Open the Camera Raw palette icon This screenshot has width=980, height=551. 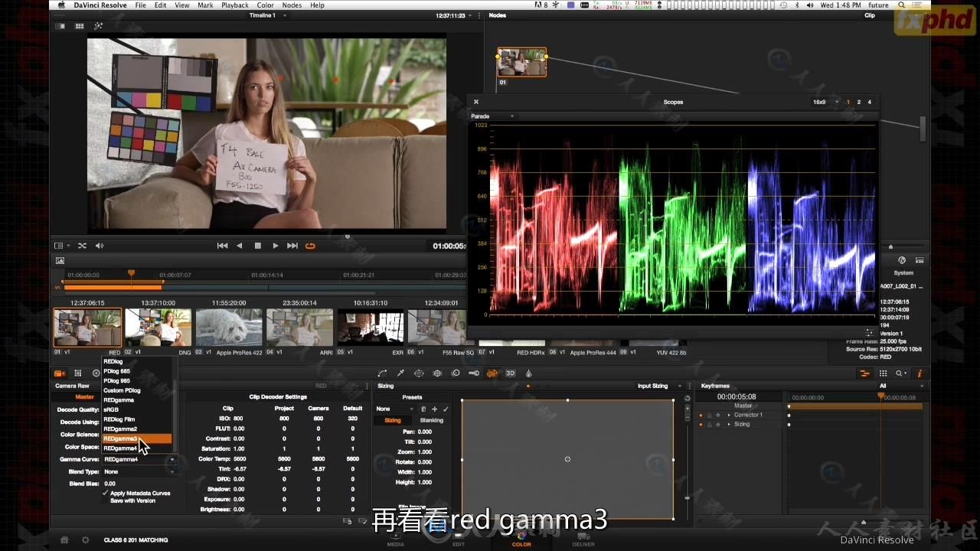(59, 373)
